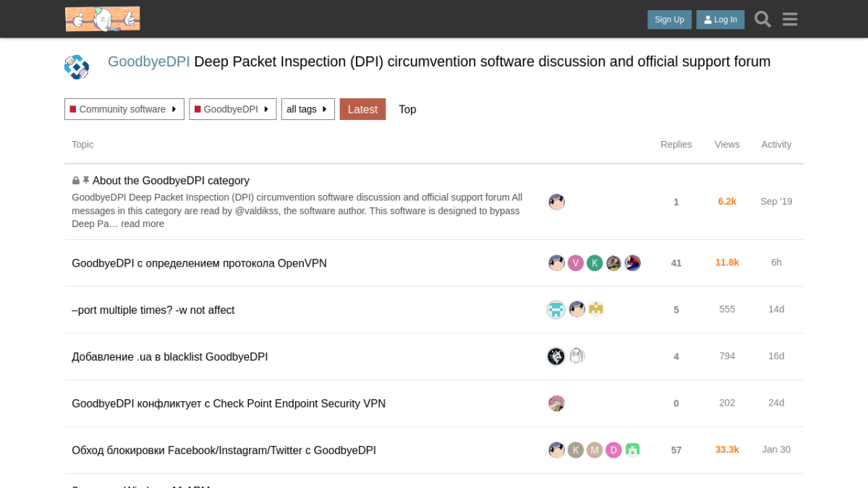Open –port multiple times? -w not affect topic
The width and height of the screenshot is (868, 488).
[153, 310]
